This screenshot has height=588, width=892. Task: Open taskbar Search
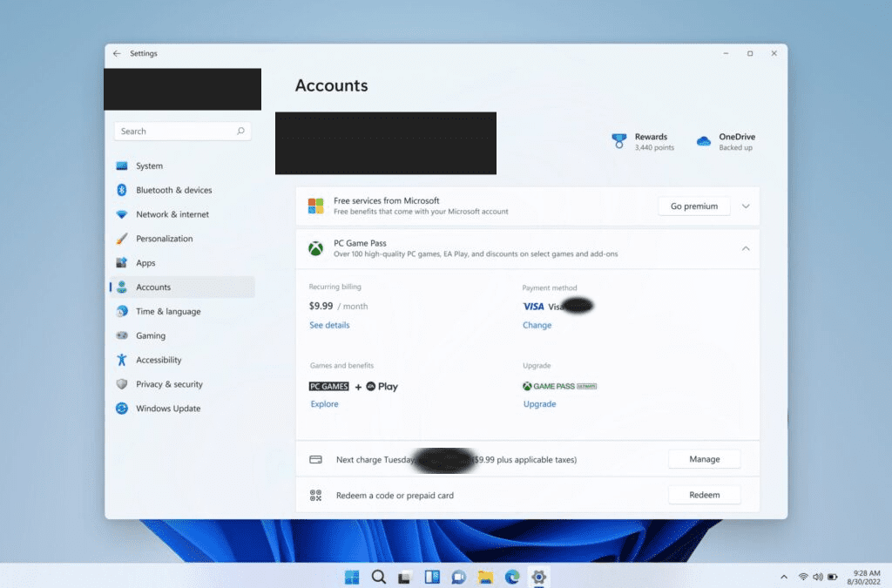379,578
